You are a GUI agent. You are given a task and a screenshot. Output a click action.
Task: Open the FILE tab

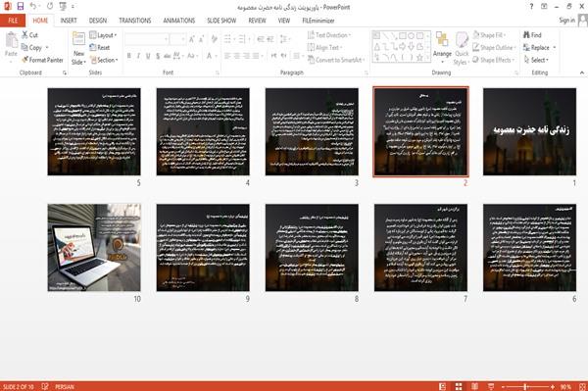pyautogui.click(x=13, y=21)
